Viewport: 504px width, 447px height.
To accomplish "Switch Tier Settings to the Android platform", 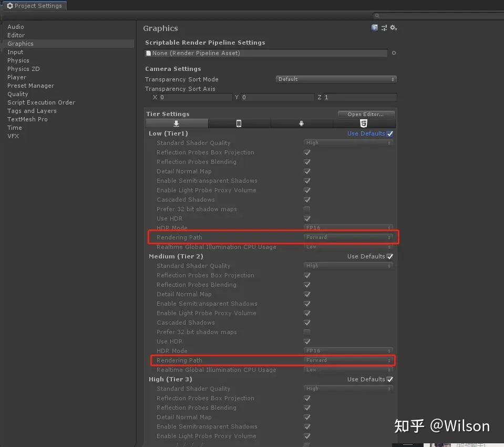I will click(302, 123).
